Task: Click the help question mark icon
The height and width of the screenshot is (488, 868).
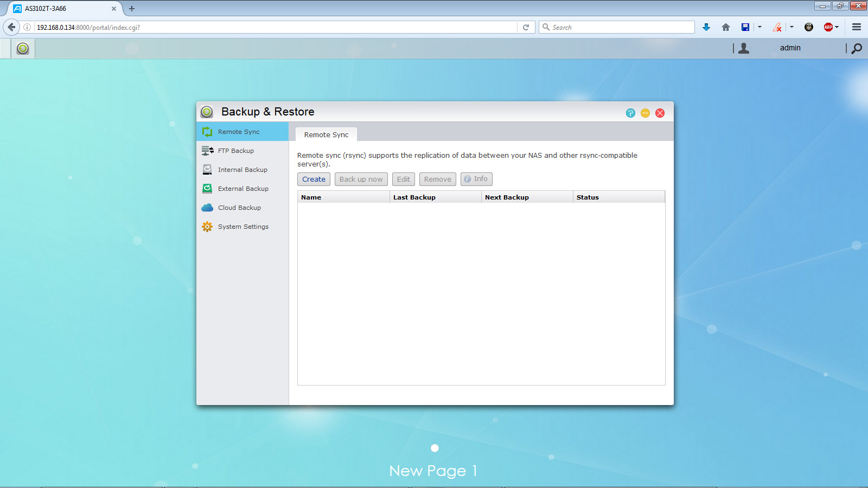Action: (630, 113)
